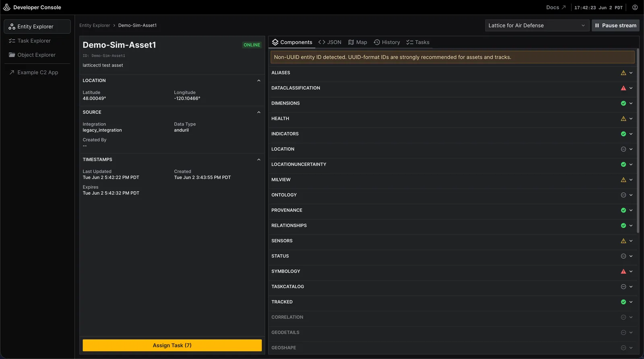The image size is (644, 359).
Task: Expand the SYMBOLOGY component chevron
Action: click(x=631, y=272)
